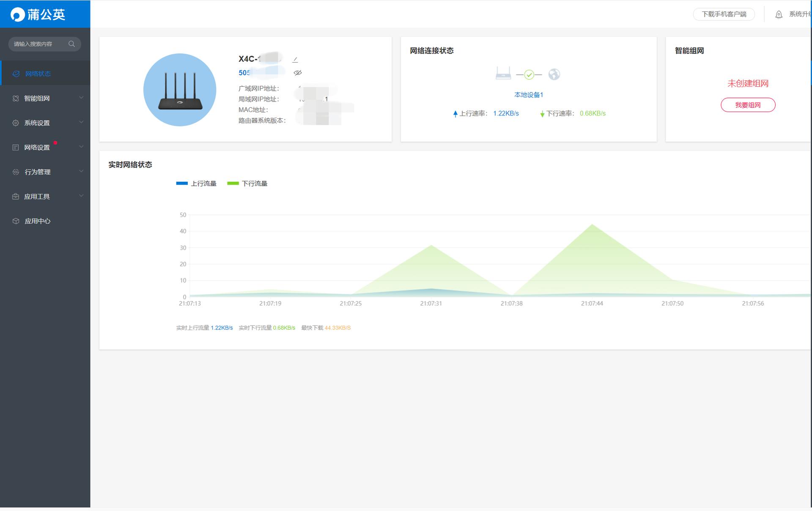Click the 本地设备1 link
Image resolution: width=812 pixels, height=511 pixels.
(528, 95)
